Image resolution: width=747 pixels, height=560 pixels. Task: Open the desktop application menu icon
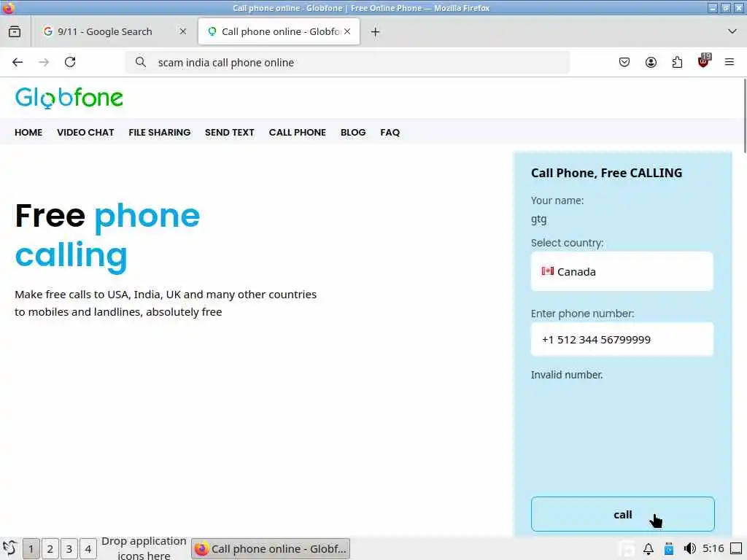pyautogui.click(x=10, y=548)
